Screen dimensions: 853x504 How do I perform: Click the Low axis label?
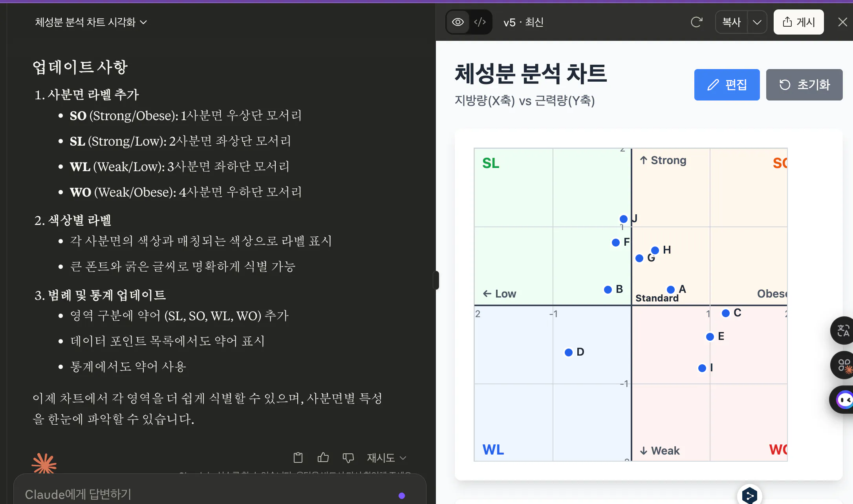click(499, 294)
